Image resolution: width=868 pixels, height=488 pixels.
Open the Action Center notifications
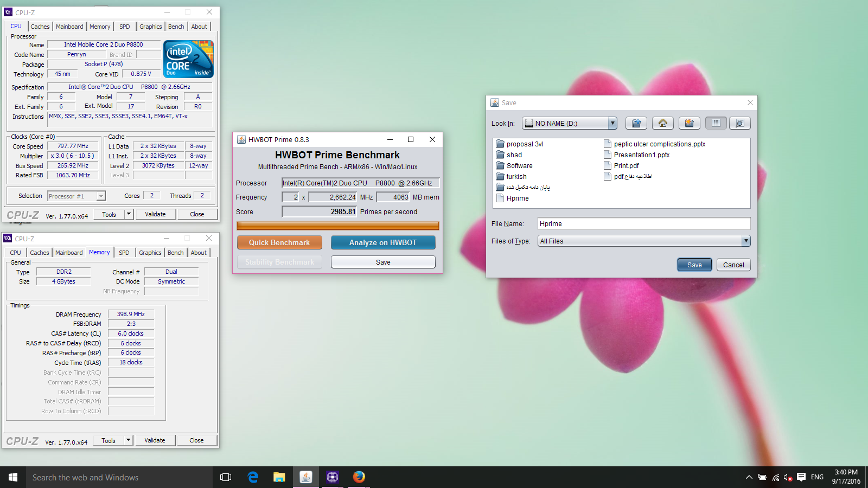(801, 477)
